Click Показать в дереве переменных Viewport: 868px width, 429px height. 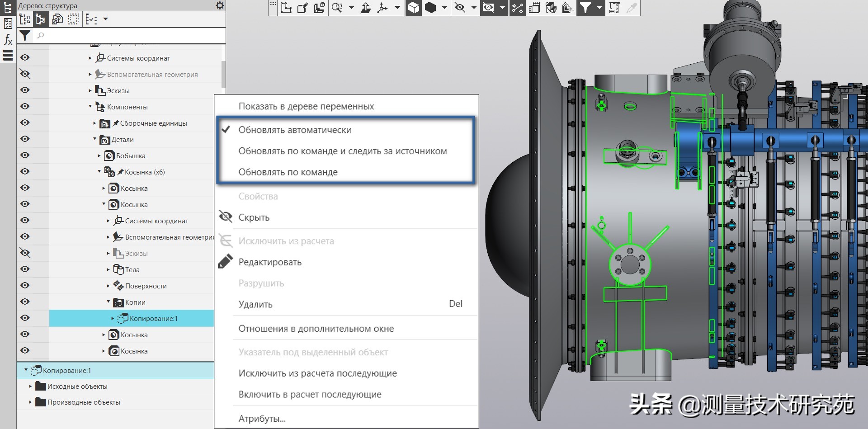(x=306, y=106)
